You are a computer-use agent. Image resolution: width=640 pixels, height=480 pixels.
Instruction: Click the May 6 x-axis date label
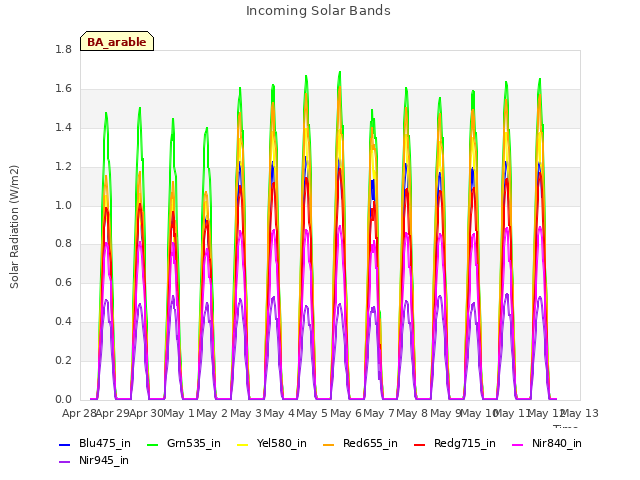click(x=346, y=413)
